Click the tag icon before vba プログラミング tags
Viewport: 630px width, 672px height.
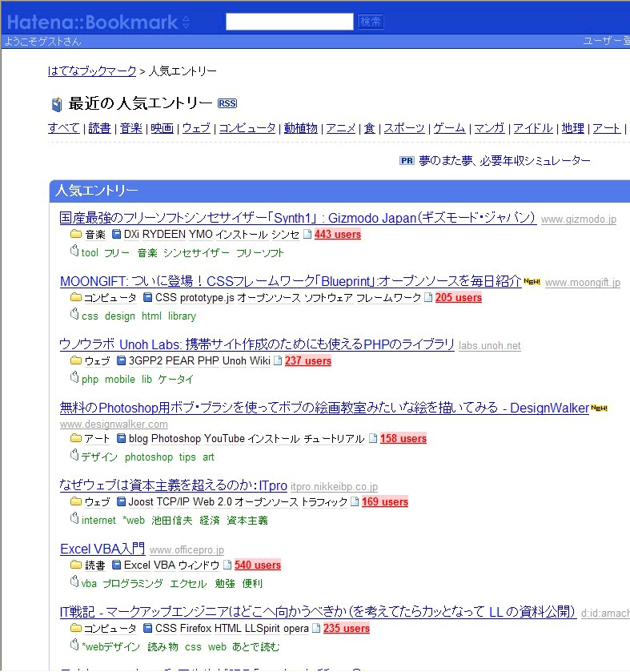pos(74,581)
